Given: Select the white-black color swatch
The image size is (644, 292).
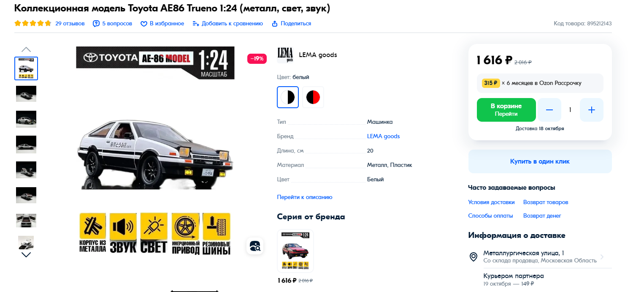Looking at the screenshot, I should tap(288, 97).
